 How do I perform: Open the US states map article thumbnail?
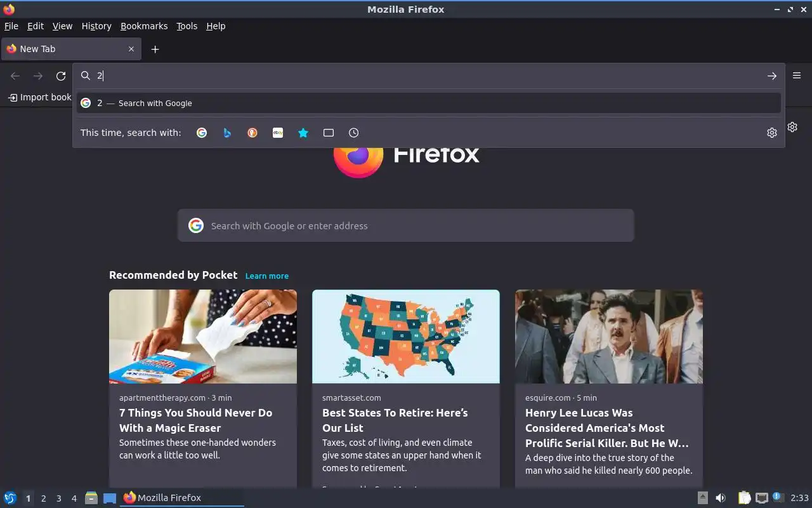point(406,337)
